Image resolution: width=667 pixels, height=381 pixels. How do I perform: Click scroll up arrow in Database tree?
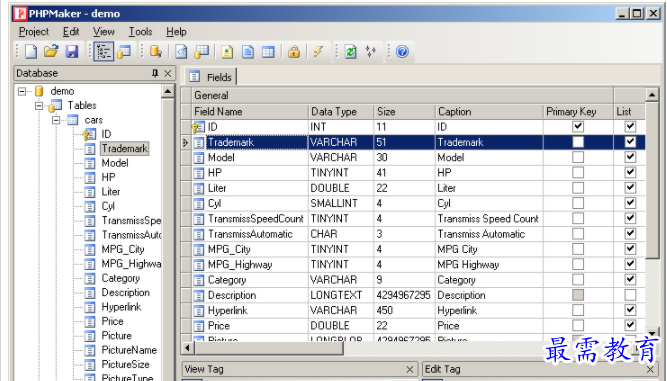click(168, 91)
